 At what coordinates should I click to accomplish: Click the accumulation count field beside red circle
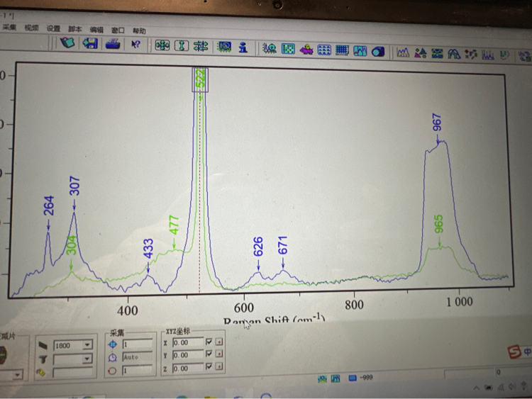pyautogui.click(x=138, y=370)
